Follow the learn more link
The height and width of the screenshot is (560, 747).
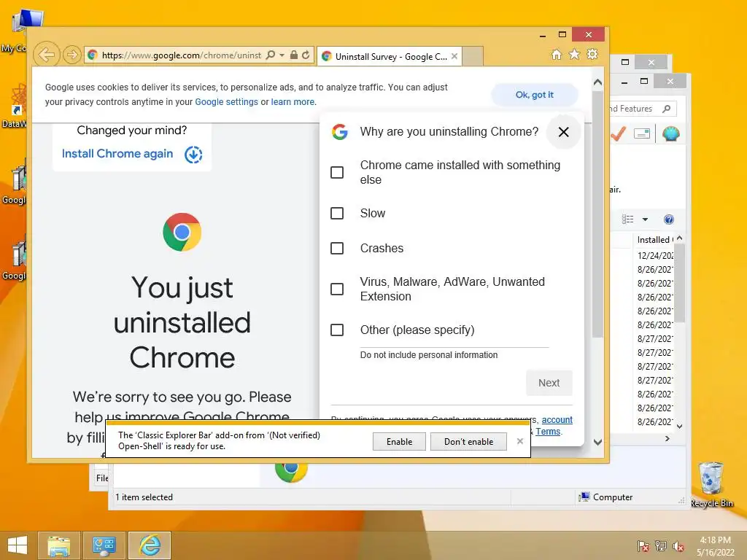pyautogui.click(x=293, y=102)
